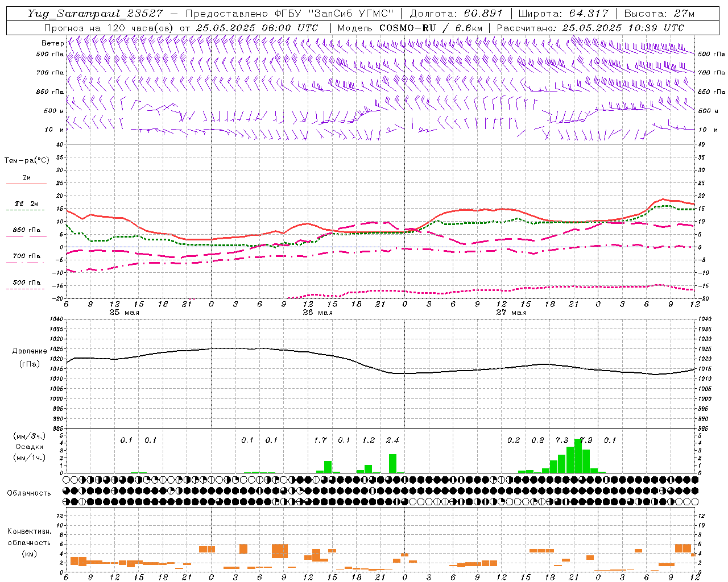Click the Давление pressure panel label
This screenshot has height=582, width=728.
pos(30,351)
